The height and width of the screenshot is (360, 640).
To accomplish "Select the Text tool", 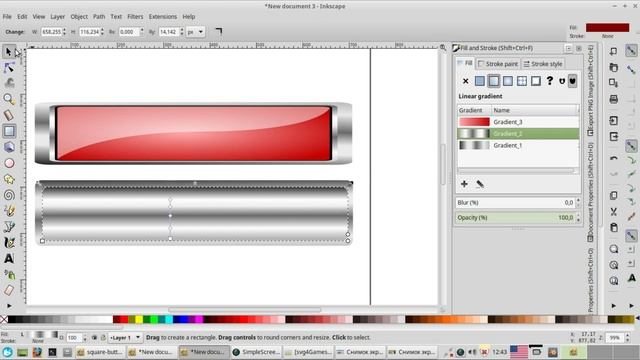I will [x=9, y=258].
